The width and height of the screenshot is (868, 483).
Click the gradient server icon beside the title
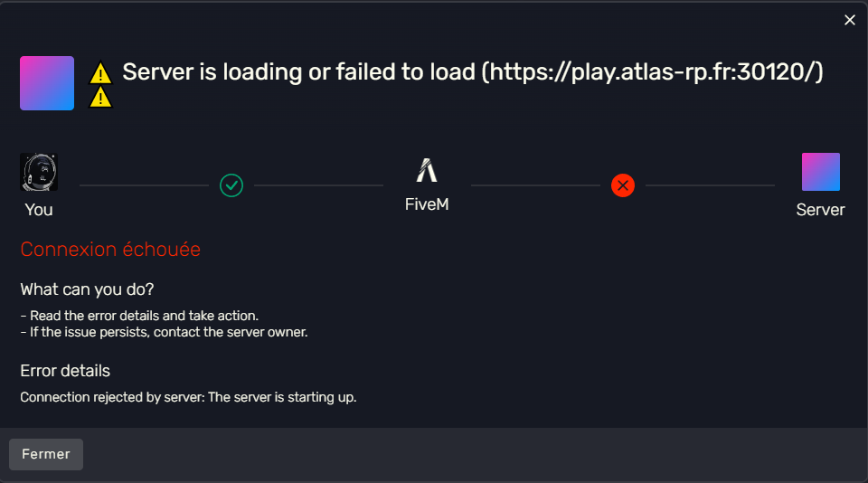(x=47, y=83)
